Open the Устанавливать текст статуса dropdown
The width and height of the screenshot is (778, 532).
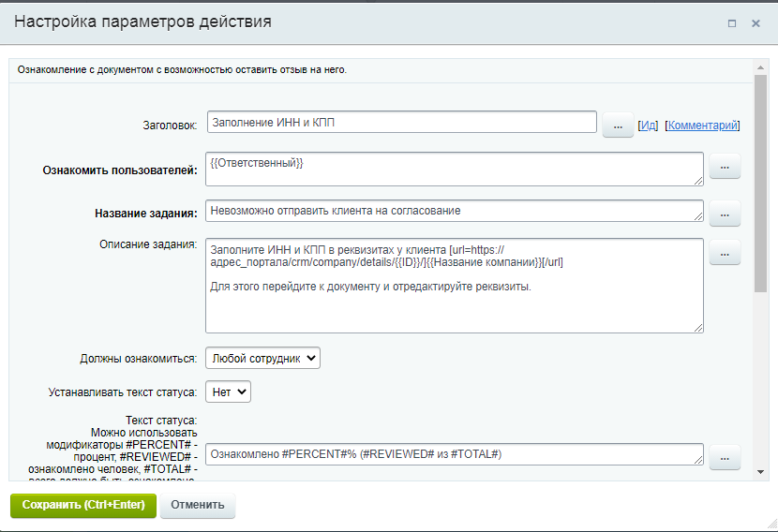coord(228,392)
